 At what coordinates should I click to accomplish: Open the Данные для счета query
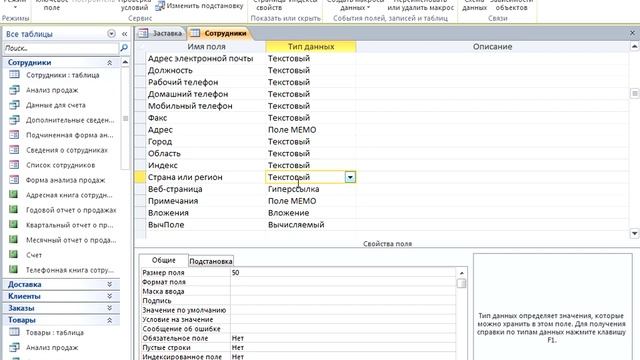(x=56, y=105)
